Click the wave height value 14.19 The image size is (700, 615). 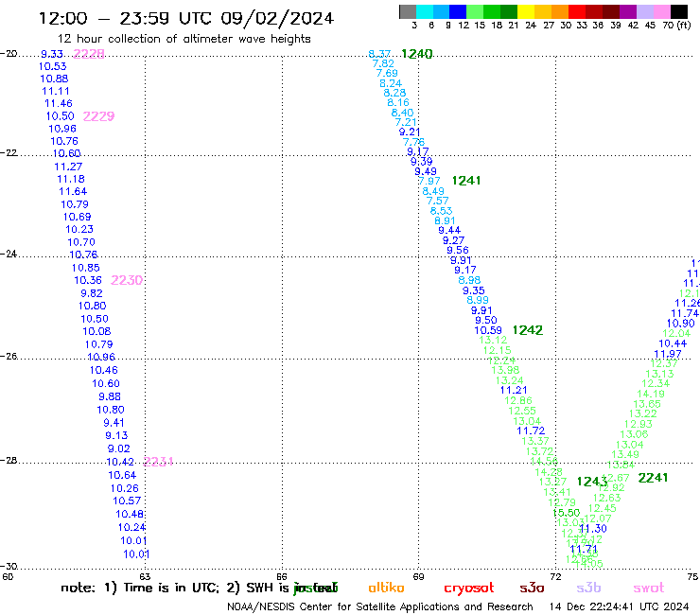[x=651, y=394]
